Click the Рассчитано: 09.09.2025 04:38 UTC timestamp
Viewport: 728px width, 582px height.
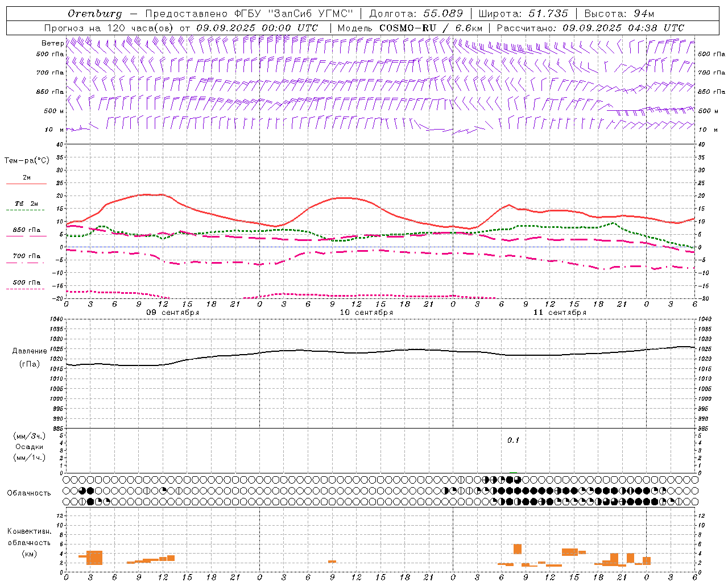(x=590, y=28)
